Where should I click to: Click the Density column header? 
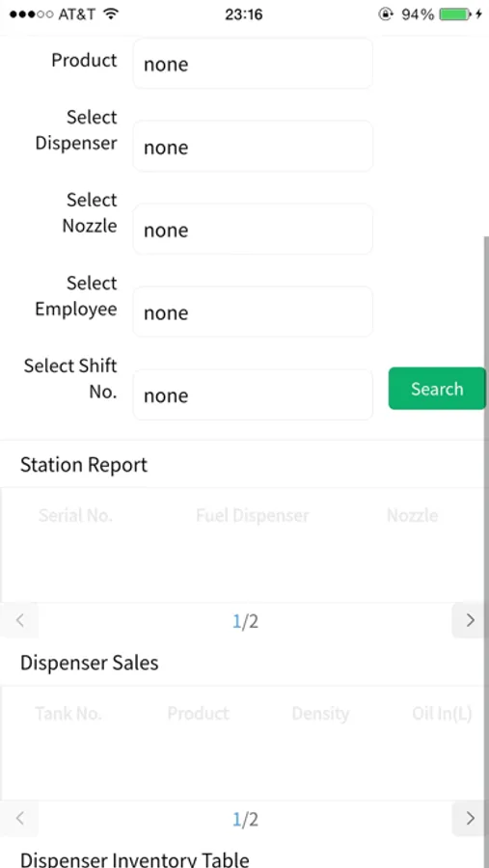tap(320, 714)
